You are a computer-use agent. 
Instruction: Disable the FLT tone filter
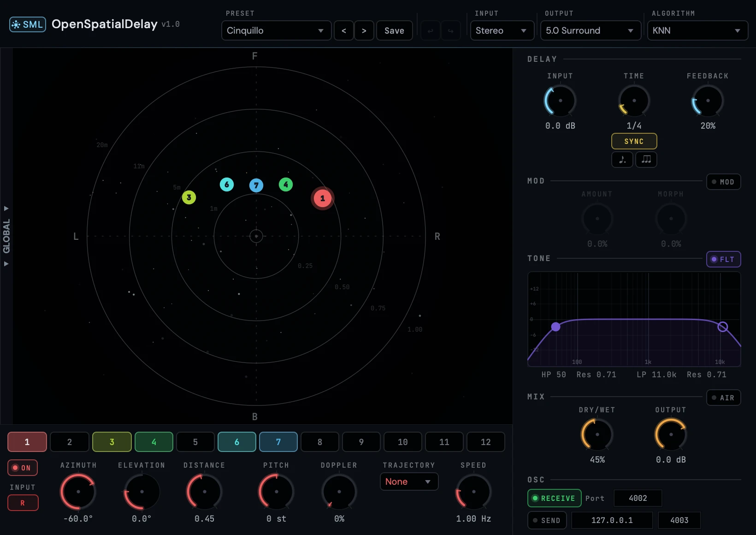[724, 259]
